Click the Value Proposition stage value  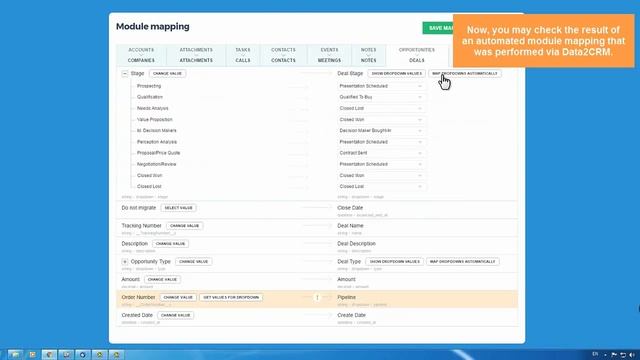tap(155, 120)
